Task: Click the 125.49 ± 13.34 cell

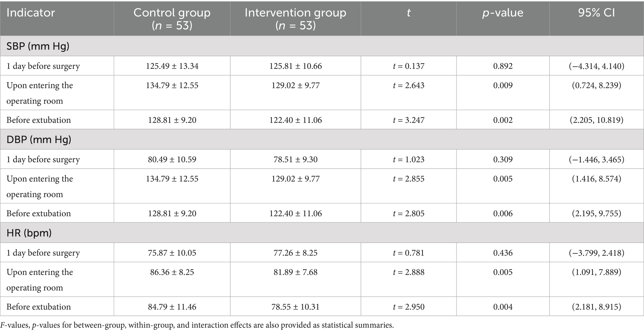Action: [172, 66]
